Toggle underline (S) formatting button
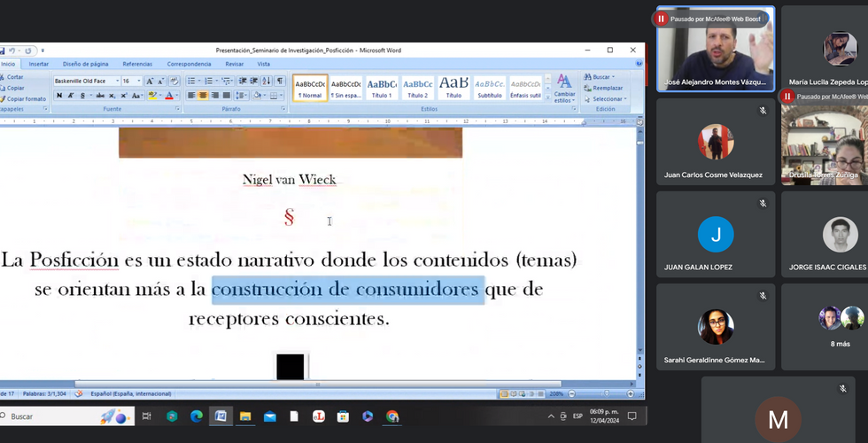Image resolution: width=868 pixels, height=443 pixels. point(82,96)
